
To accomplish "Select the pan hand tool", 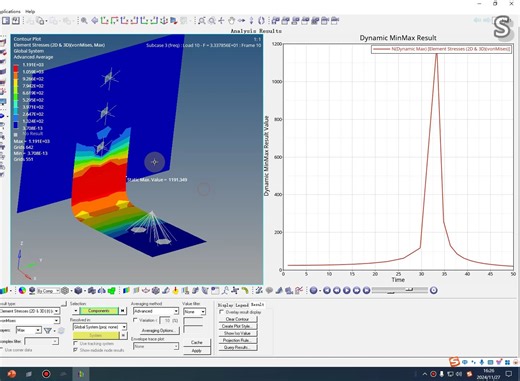I will tap(231, 21).
